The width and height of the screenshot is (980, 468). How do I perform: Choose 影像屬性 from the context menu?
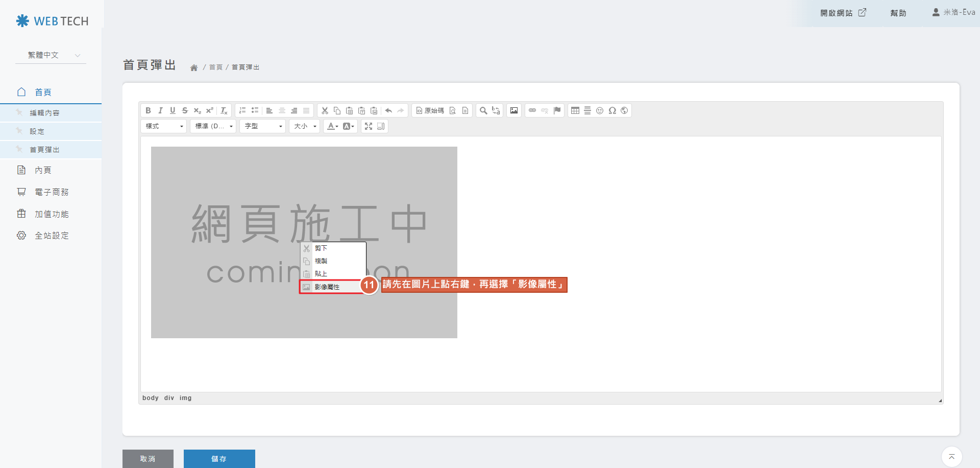327,287
